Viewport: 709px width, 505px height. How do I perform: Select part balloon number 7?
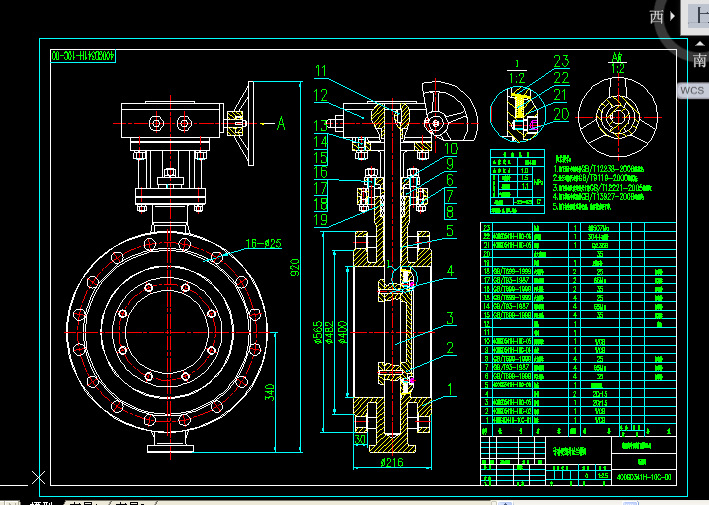tap(450, 196)
